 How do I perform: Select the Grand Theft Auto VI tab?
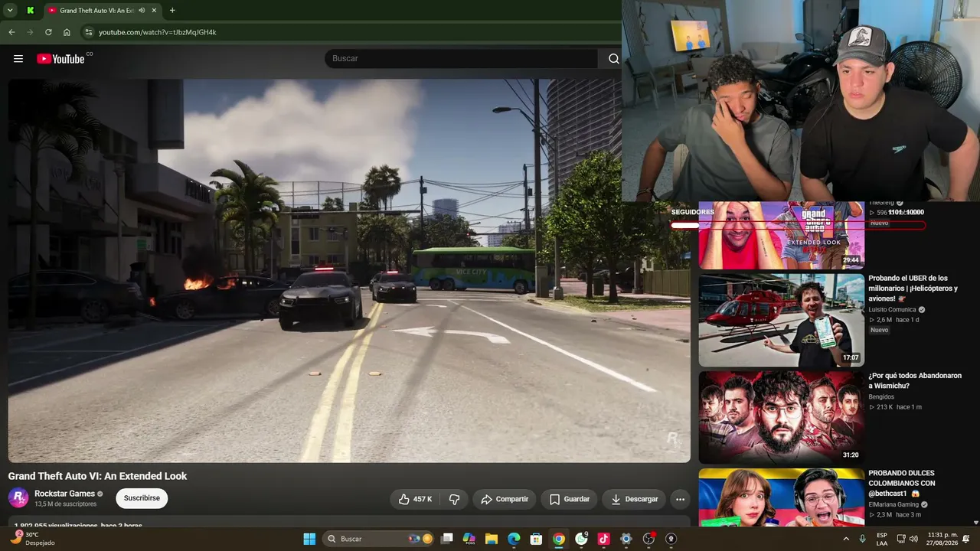[102, 11]
